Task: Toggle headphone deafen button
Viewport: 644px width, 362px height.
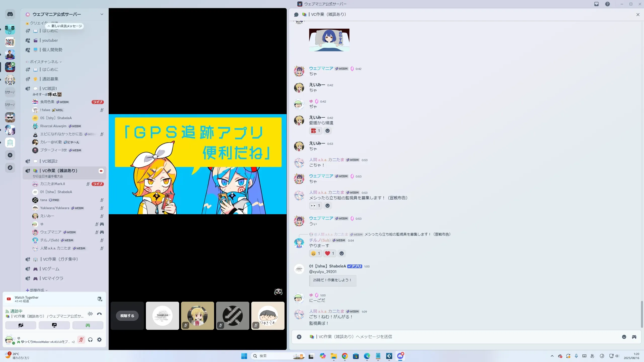Action: pyautogui.click(x=90, y=340)
